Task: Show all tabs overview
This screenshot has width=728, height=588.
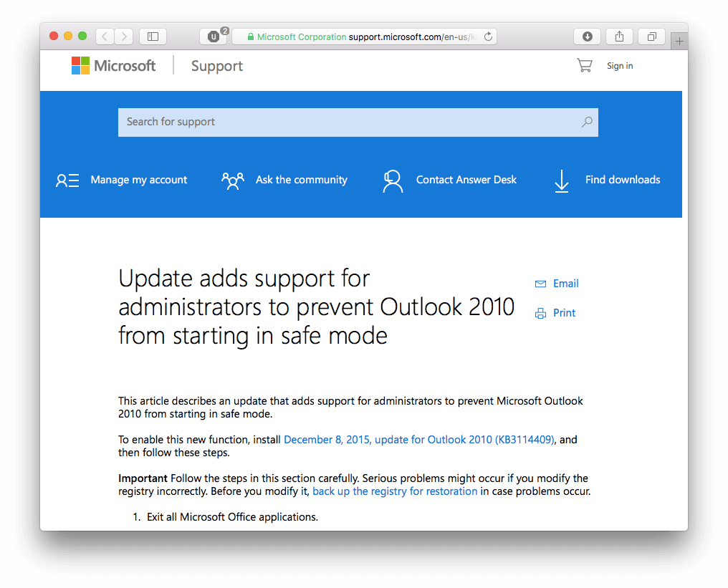Action: point(652,37)
